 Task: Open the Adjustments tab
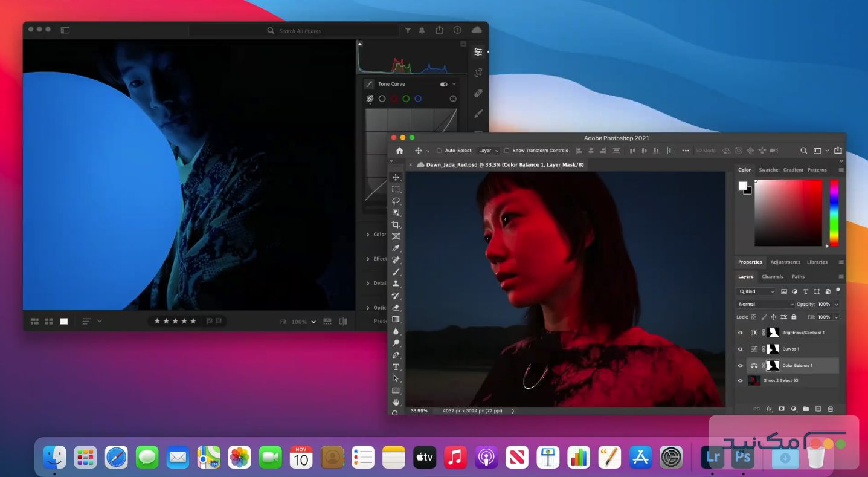(x=785, y=262)
